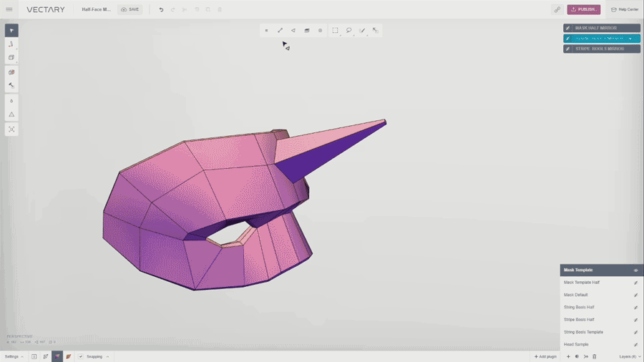The width and height of the screenshot is (644, 362).
Task: Activate rectangle marquee selection tool
Action: tap(335, 30)
